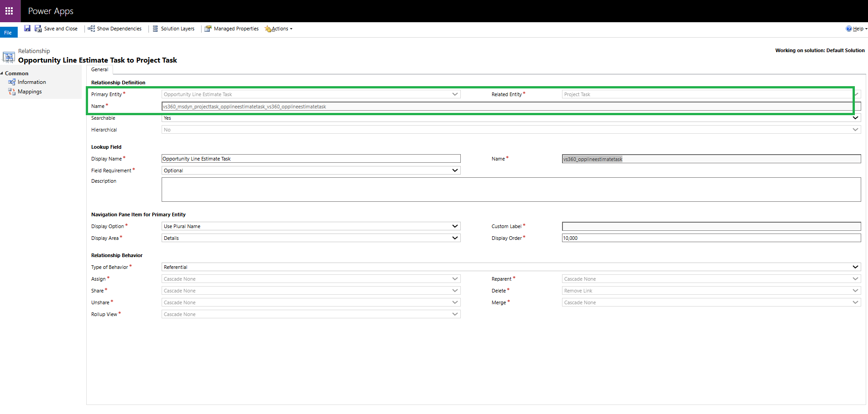Open the Display Area dropdown
Image resolution: width=868 pixels, height=414 pixels.
pos(311,238)
